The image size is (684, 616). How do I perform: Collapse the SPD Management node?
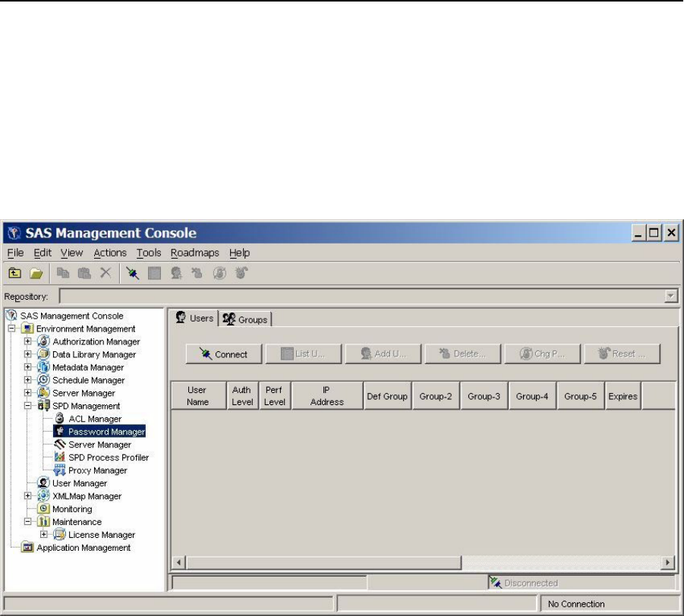[x=28, y=405]
